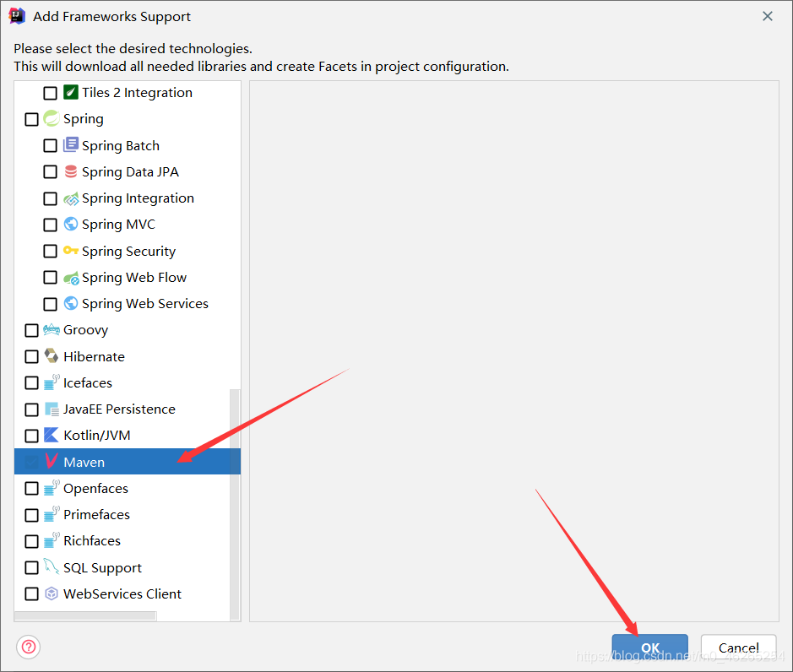Click the Spring Batch icon
This screenshot has height=672, width=793.
(x=71, y=145)
